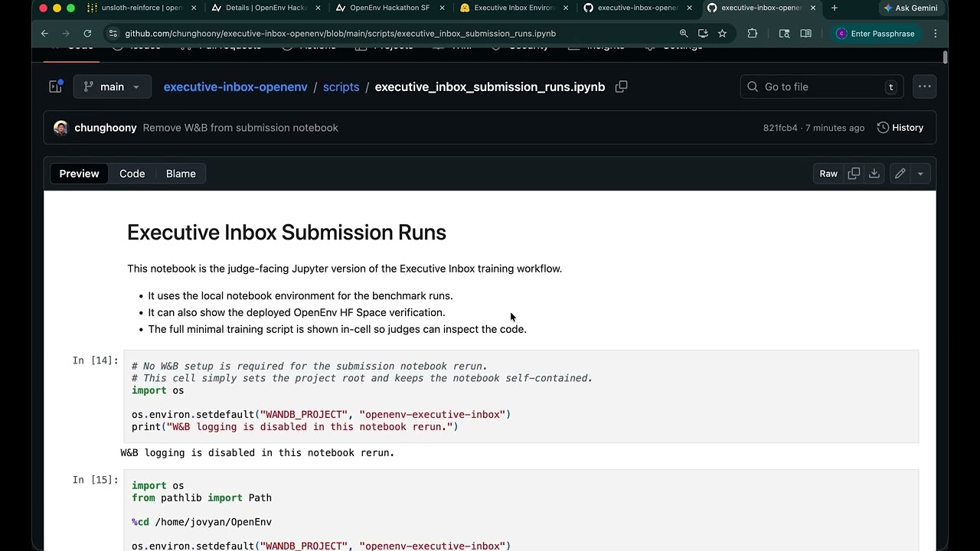Open the reading mode icon in toolbar
This screenshot has height=551, width=980.
pos(805,34)
